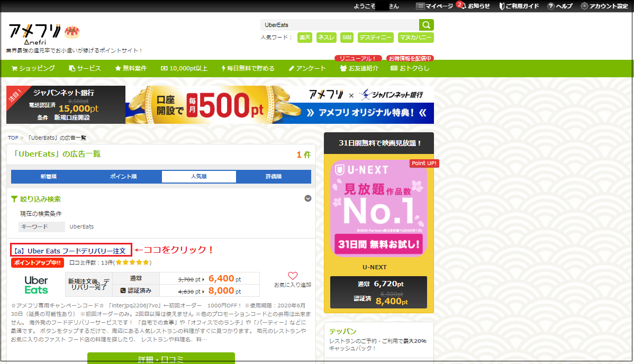The width and height of the screenshot is (634, 364).
Task: Click the UberEats search input field
Action: click(340, 25)
